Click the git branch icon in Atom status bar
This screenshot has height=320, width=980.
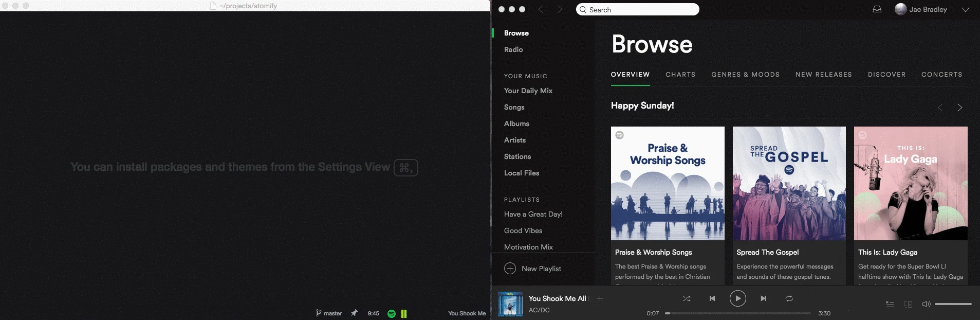point(319,313)
